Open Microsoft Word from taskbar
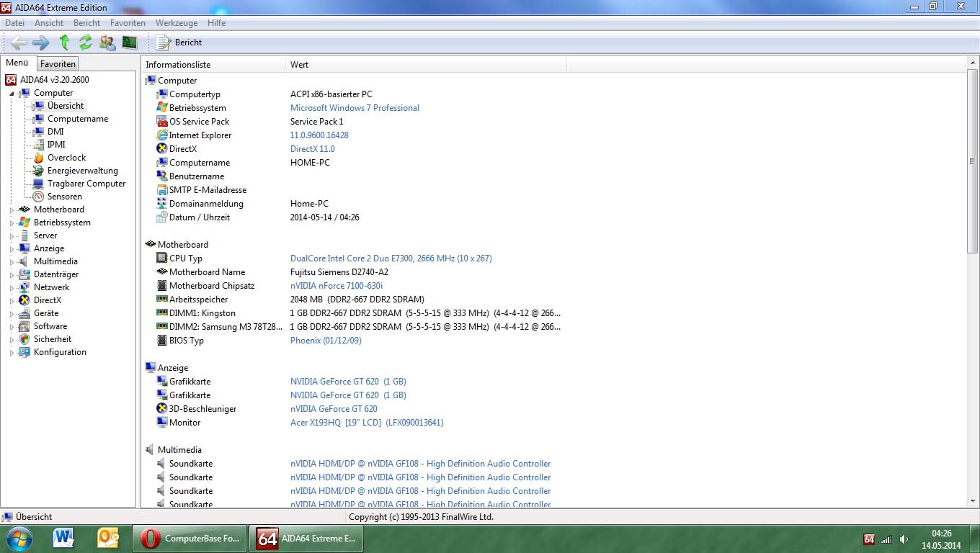980x553 pixels. [x=63, y=538]
